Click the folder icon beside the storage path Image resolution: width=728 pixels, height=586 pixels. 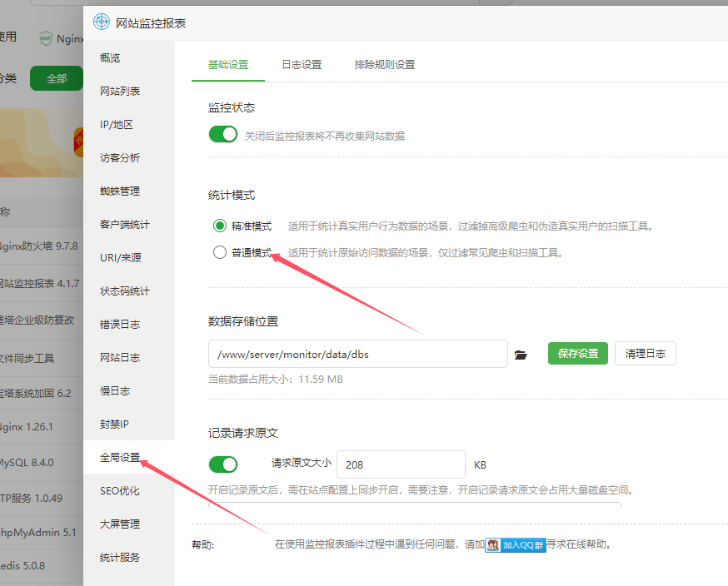pos(521,355)
